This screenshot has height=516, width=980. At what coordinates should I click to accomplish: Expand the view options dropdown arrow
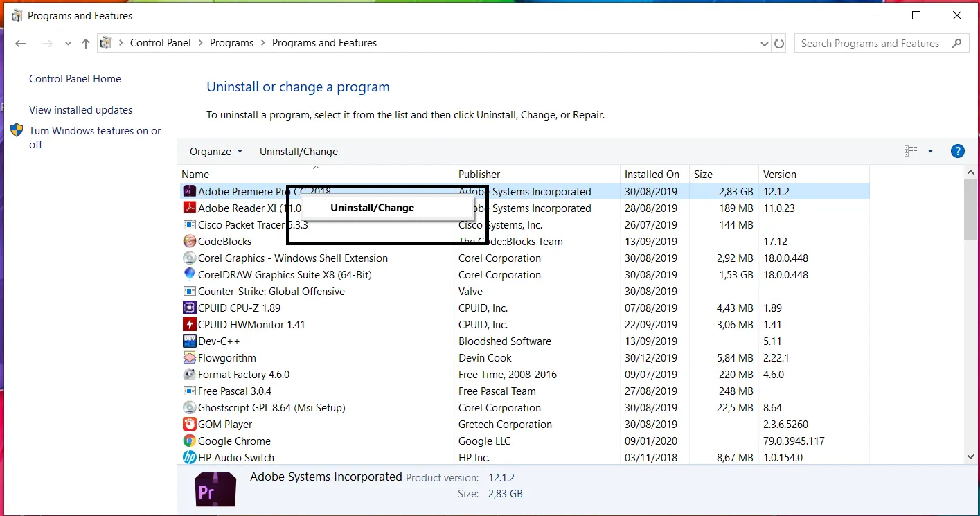(930, 152)
